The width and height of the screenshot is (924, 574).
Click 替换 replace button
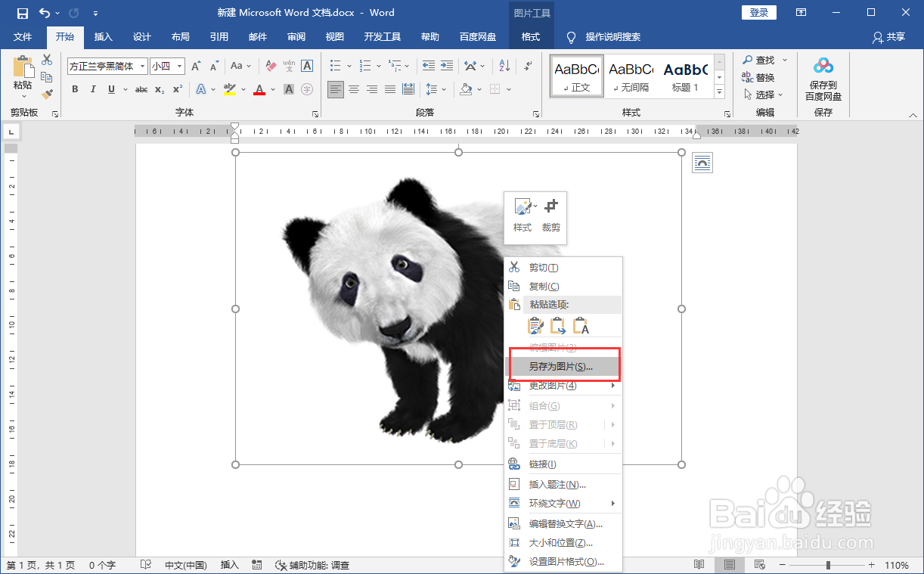click(759, 77)
